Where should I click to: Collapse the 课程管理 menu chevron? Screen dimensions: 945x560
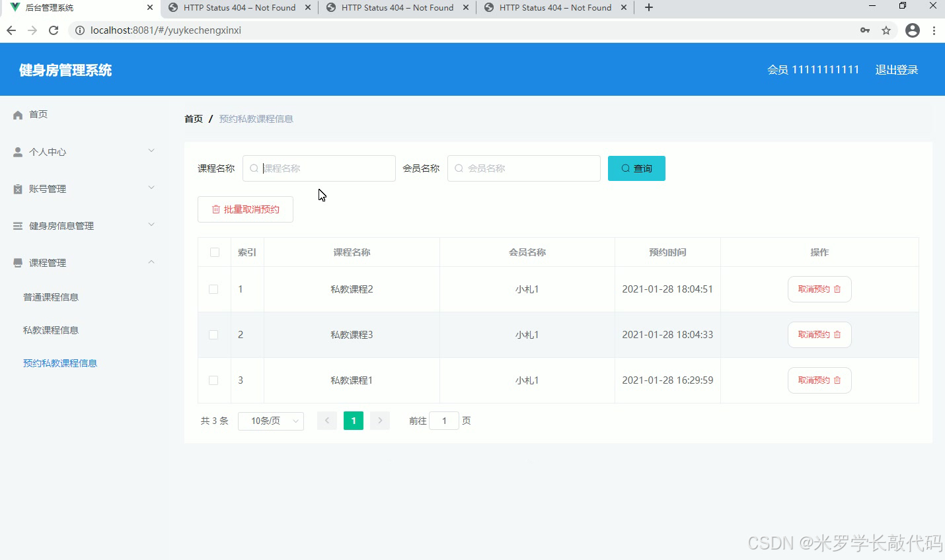pos(151,262)
